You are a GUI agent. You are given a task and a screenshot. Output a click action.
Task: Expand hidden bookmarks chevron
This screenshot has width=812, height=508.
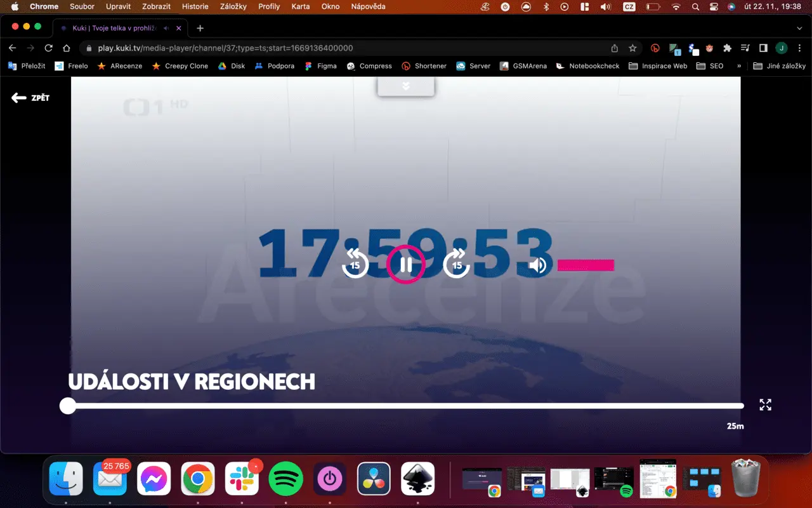point(739,66)
